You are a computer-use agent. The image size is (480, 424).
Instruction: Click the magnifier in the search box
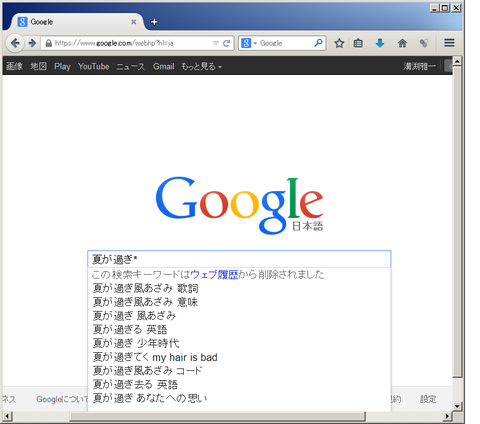[x=319, y=43]
